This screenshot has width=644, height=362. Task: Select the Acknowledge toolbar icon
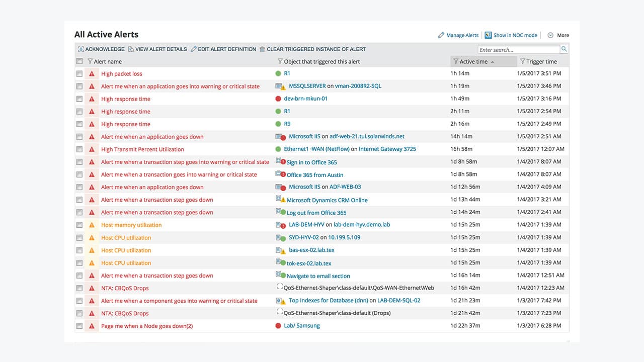81,49
